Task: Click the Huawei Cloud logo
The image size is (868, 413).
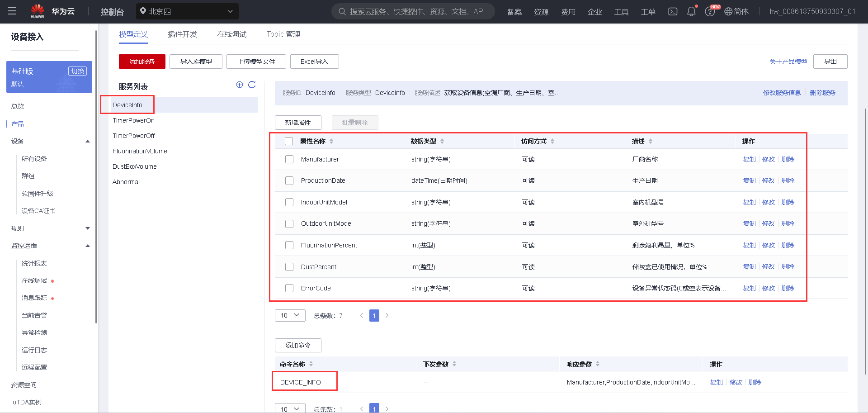Action: [52, 11]
